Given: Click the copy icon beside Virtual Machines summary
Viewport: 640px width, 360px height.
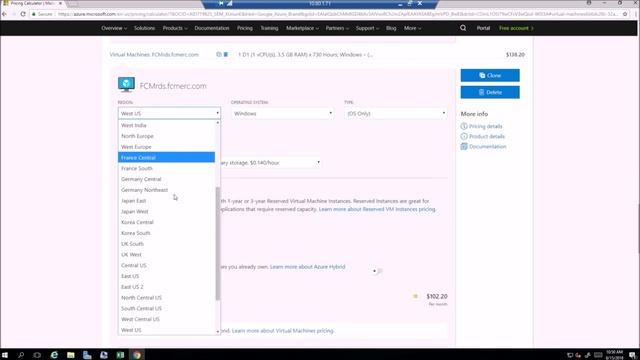Looking at the screenshot, I should coord(219,54).
